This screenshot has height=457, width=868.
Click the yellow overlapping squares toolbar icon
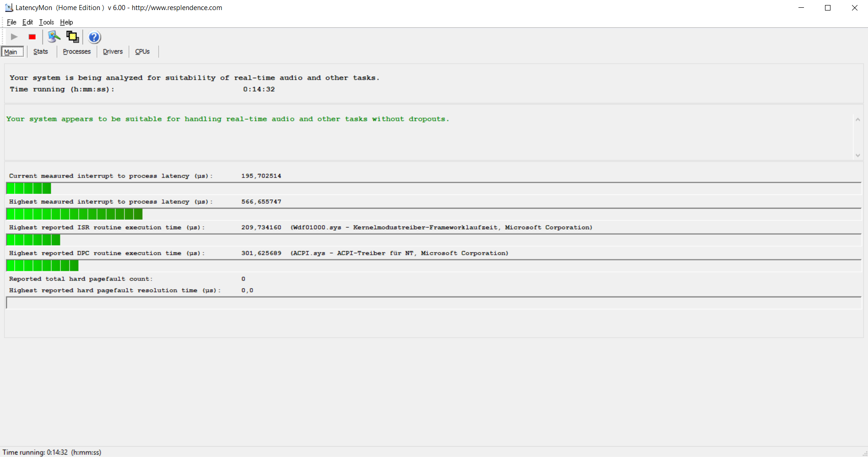click(72, 37)
